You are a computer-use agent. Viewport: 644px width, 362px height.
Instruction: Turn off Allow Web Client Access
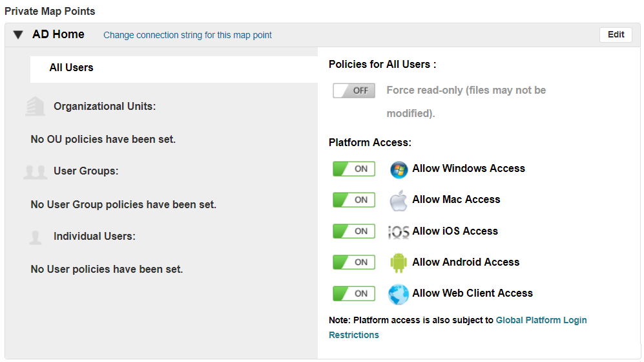click(354, 293)
